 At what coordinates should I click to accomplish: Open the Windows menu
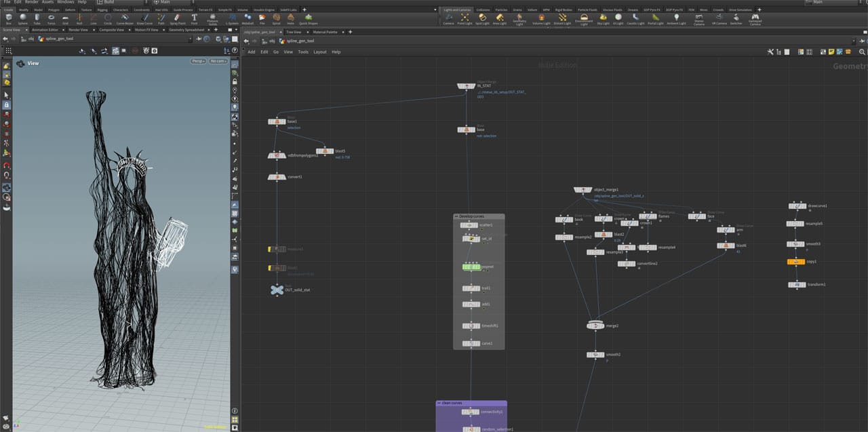point(66,2)
